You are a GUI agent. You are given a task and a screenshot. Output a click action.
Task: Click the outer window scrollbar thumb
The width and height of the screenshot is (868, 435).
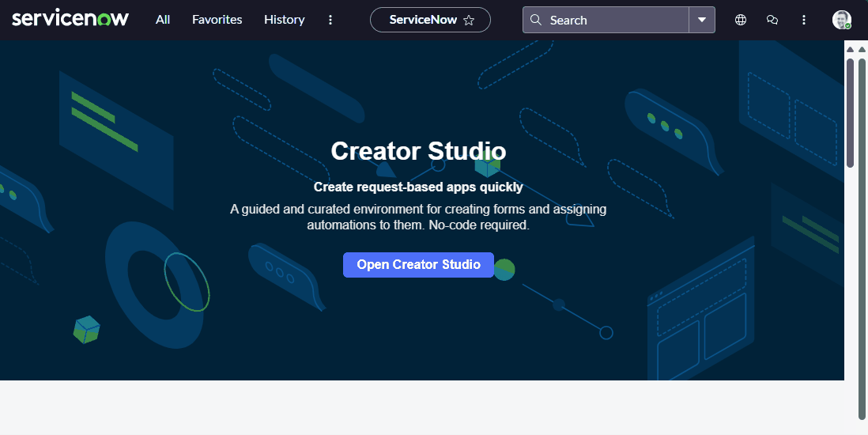pyautogui.click(x=862, y=238)
